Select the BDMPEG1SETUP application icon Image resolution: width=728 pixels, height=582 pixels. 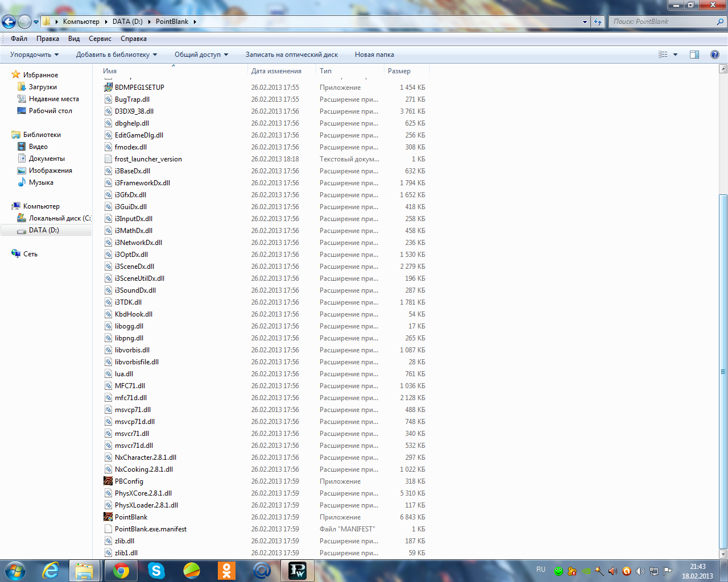(x=108, y=88)
